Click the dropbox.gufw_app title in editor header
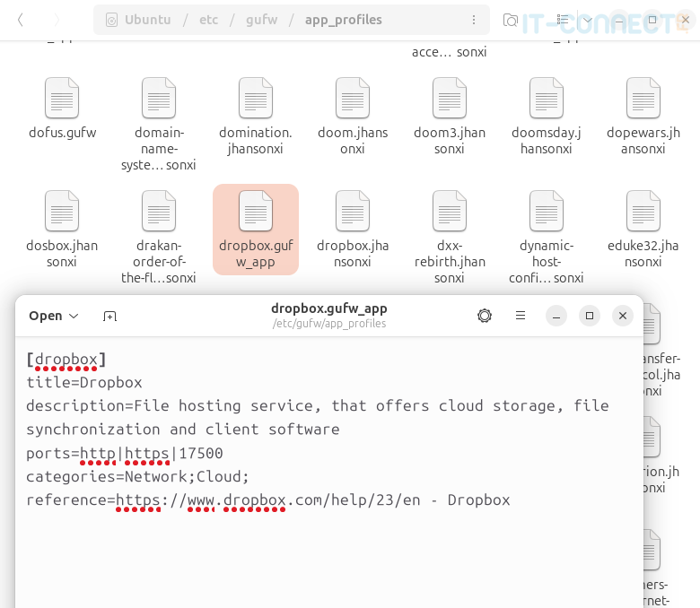Image resolution: width=700 pixels, height=608 pixels. (x=329, y=308)
